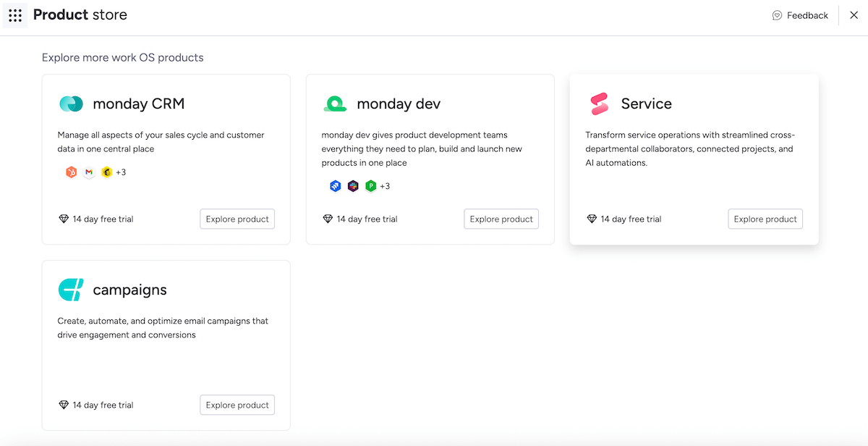Click the monday CRM product logo
Screen dimensions: 868x446
tap(71, 104)
